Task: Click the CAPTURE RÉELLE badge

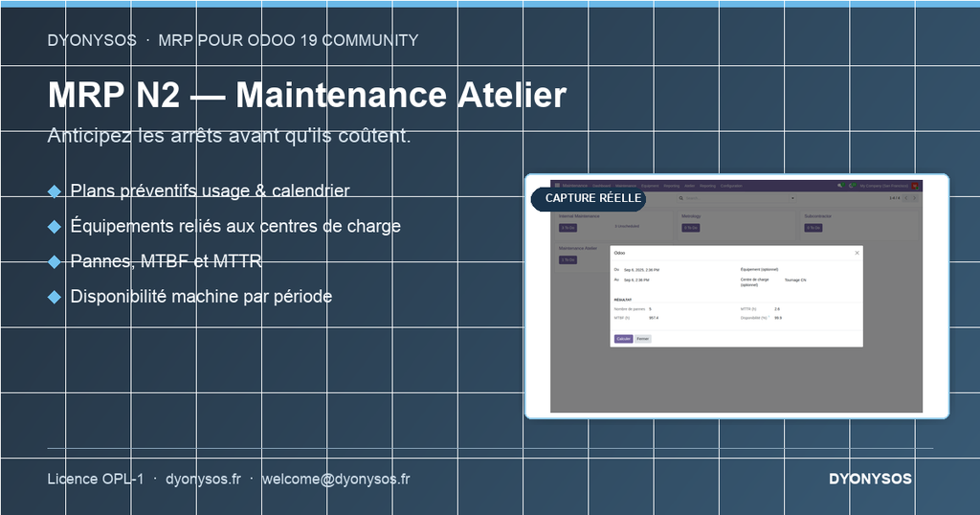Action: [x=589, y=198]
